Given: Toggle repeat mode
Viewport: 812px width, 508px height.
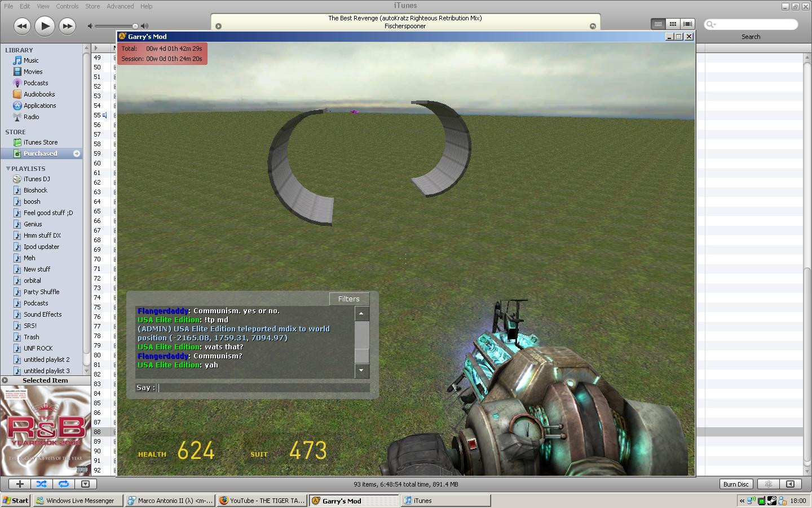Looking at the screenshot, I should pos(63,484).
